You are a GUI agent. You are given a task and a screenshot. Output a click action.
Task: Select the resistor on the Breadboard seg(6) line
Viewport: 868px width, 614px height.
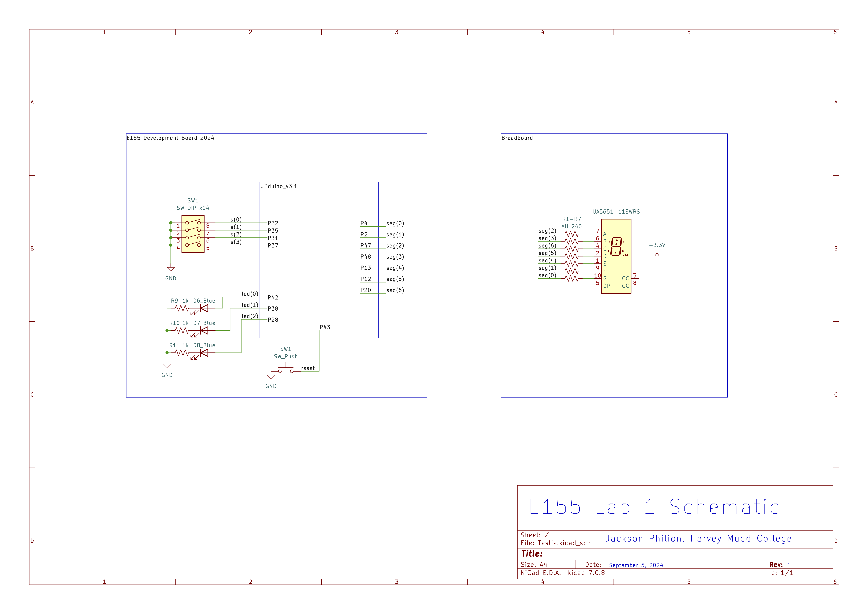[x=572, y=249]
